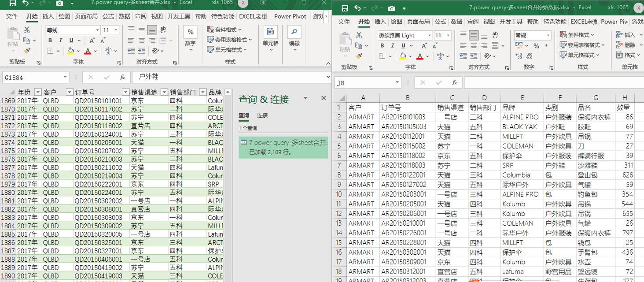The width and height of the screenshot is (644, 282).
Task: Click Increase Decimal icon in right window
Action: [519, 56]
